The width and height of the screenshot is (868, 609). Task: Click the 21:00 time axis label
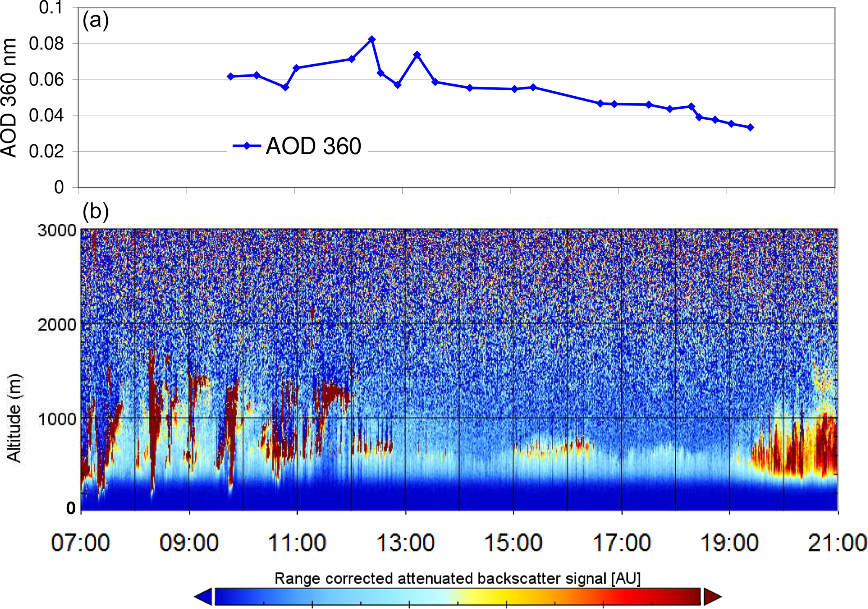point(837,543)
